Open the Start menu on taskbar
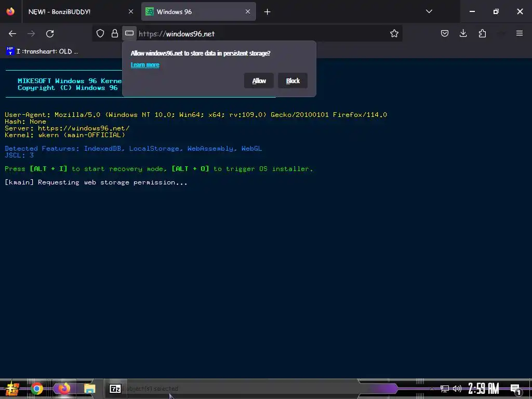The image size is (532, 399). 12,389
